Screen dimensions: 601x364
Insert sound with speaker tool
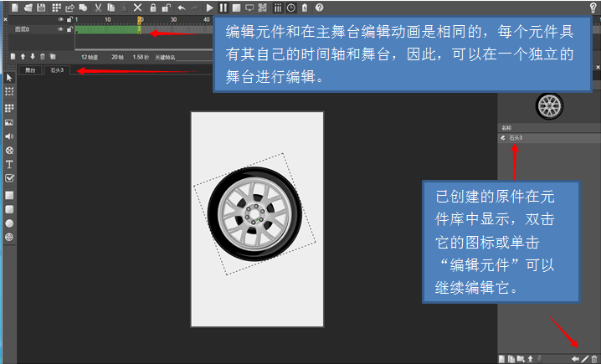tap(9, 136)
